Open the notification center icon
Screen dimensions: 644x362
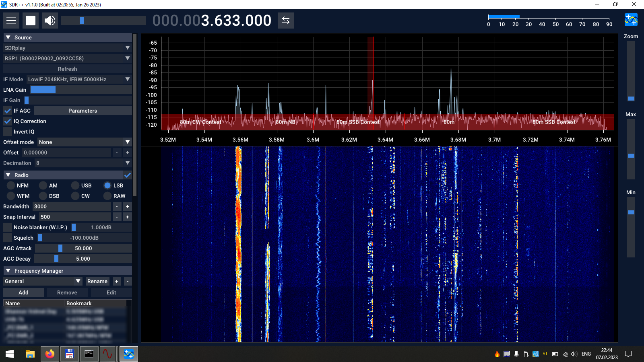(x=628, y=354)
